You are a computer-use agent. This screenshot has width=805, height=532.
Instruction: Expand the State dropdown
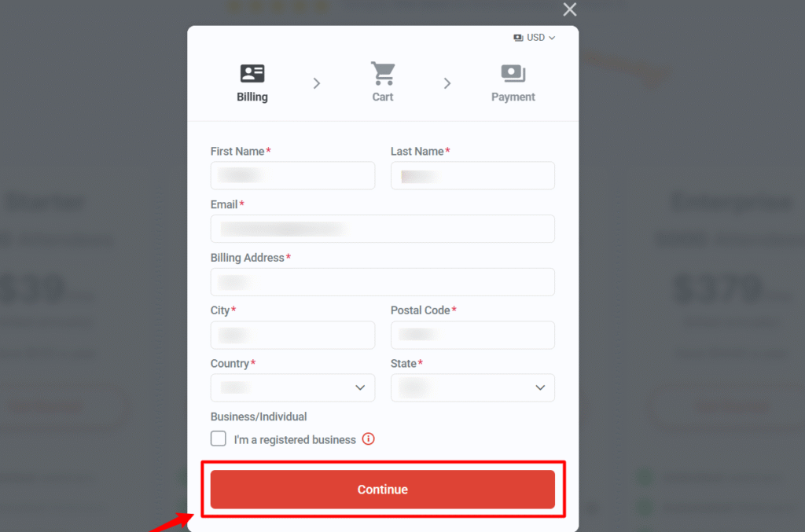tap(472, 388)
